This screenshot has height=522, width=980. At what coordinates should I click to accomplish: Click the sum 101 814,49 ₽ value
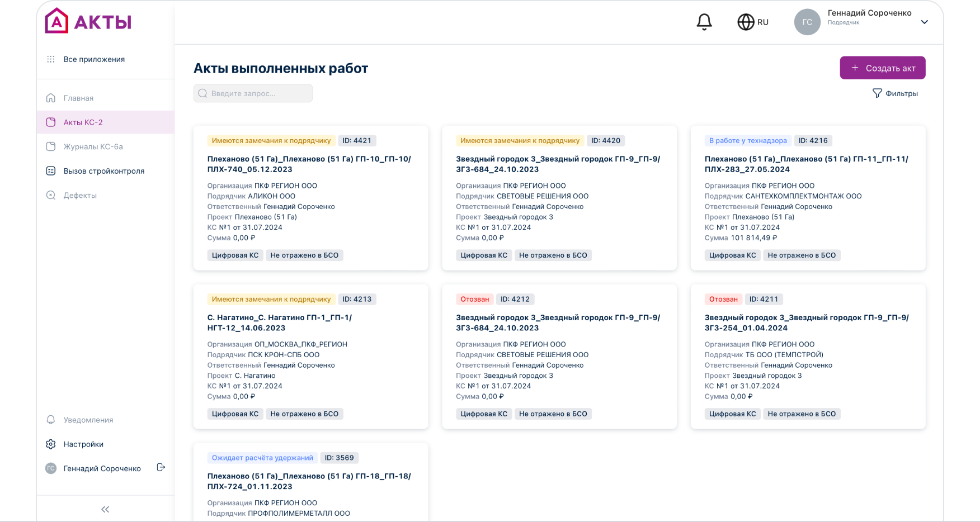pyautogui.click(x=754, y=238)
